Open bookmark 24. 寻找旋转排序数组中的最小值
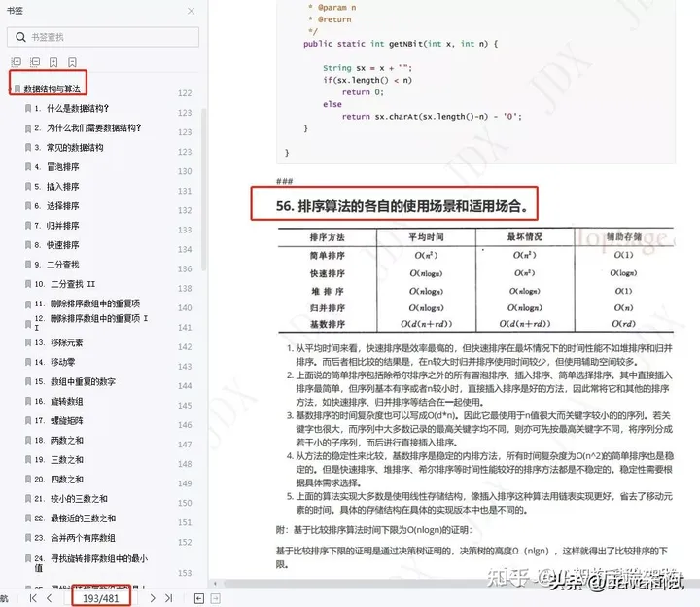The image size is (700, 607). coord(91,563)
